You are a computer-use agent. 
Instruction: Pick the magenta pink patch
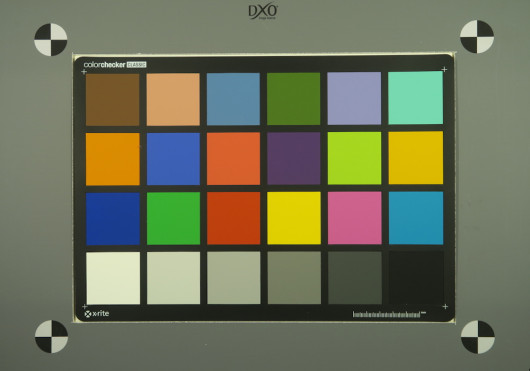pos(355,218)
